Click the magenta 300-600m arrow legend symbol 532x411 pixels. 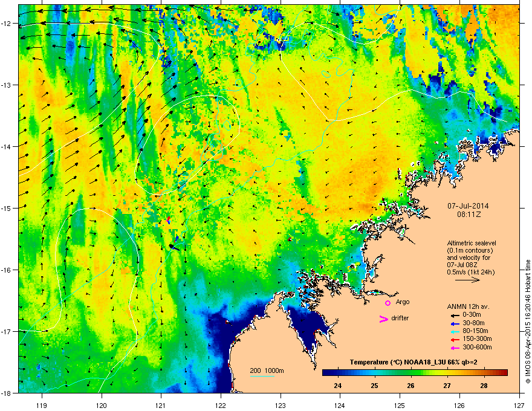click(456, 348)
